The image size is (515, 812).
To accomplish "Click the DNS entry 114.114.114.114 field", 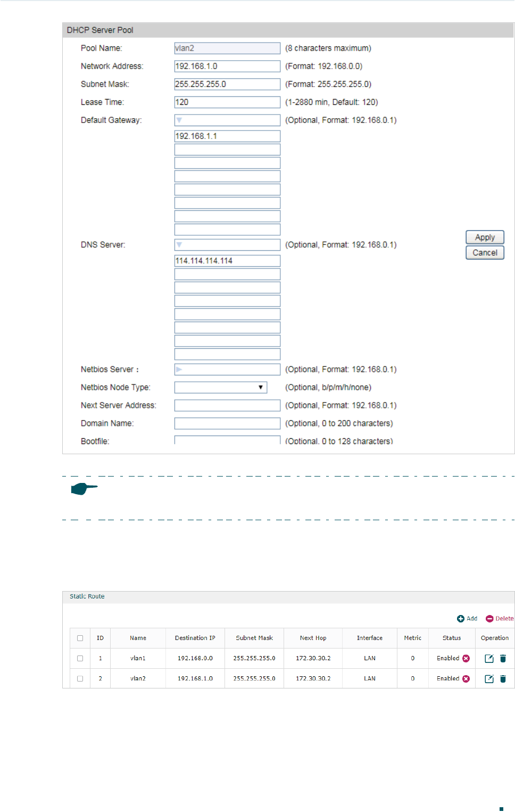I will (x=227, y=261).
